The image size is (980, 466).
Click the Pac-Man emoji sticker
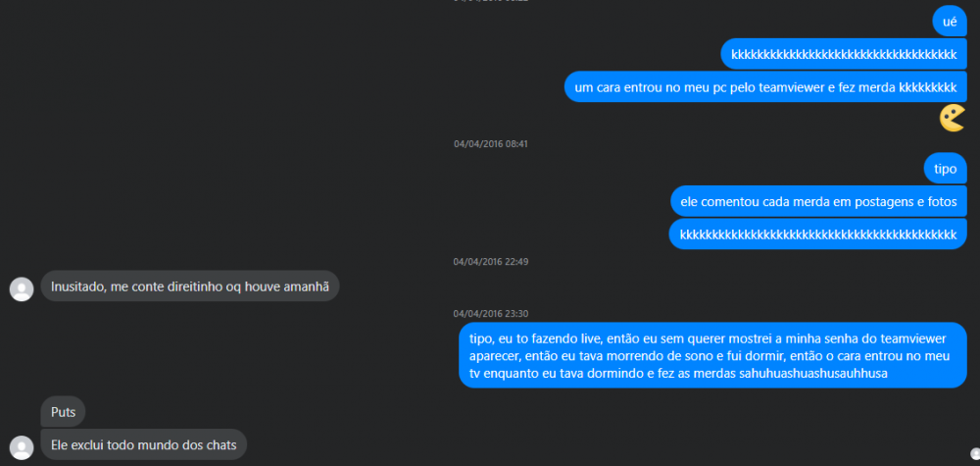click(953, 119)
